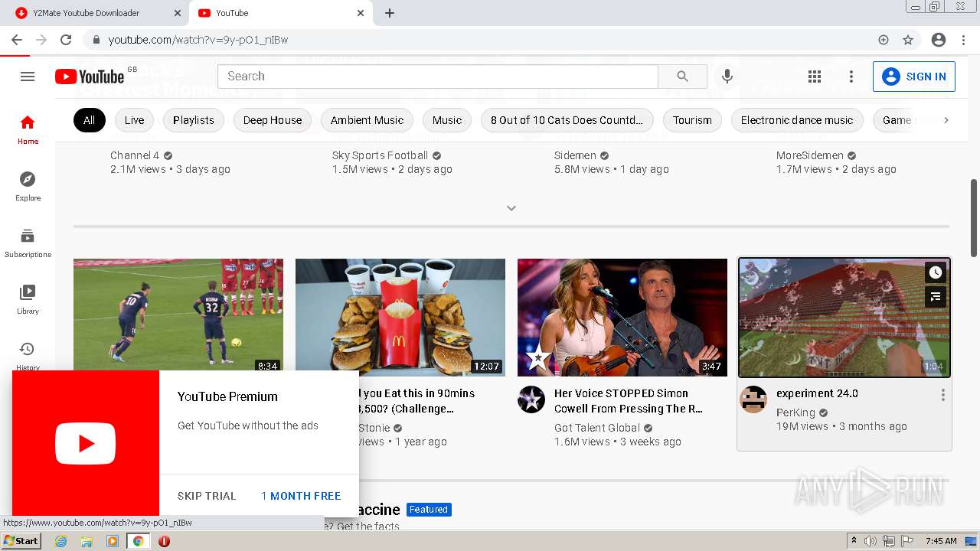Select the Tourism filter chip
This screenshot has height=551, width=980.
(692, 120)
